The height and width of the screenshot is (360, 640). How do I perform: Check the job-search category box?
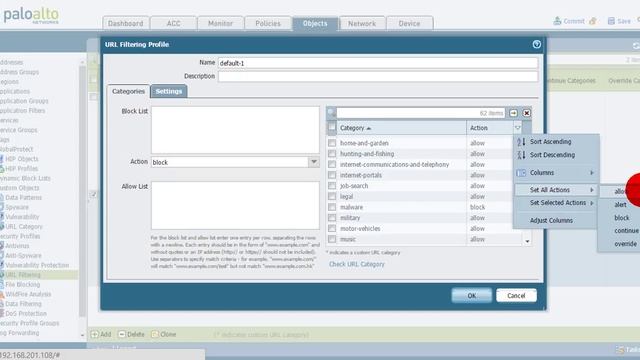[x=332, y=186]
